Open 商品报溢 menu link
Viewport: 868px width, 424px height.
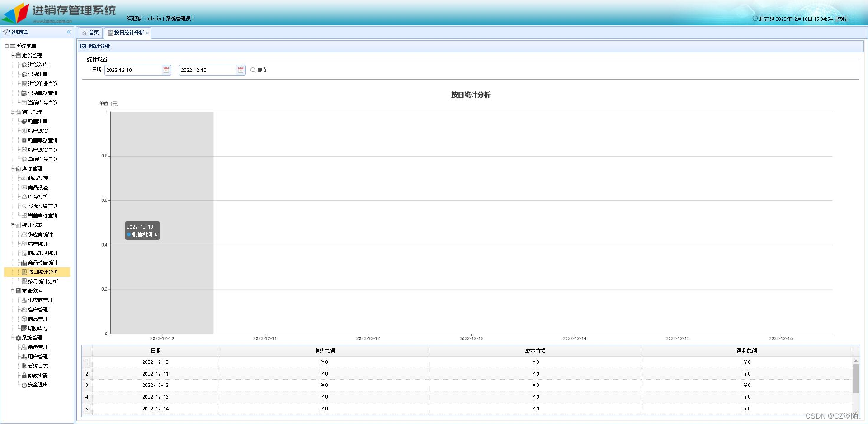click(x=38, y=187)
